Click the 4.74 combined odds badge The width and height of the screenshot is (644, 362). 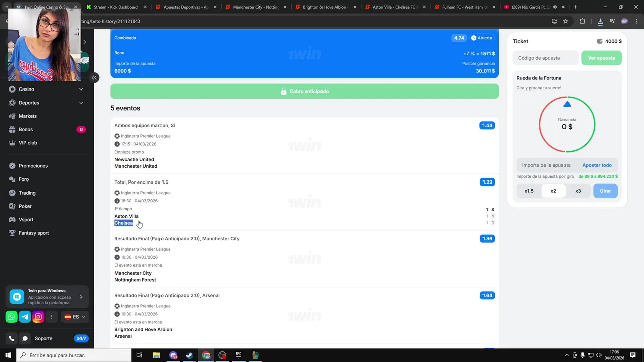(459, 38)
